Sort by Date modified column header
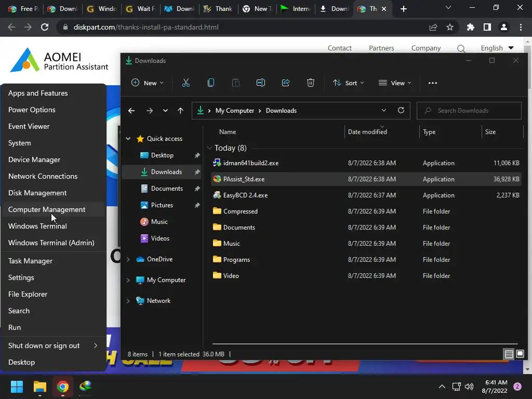Viewport: 532px width, 399px height. [382, 131]
